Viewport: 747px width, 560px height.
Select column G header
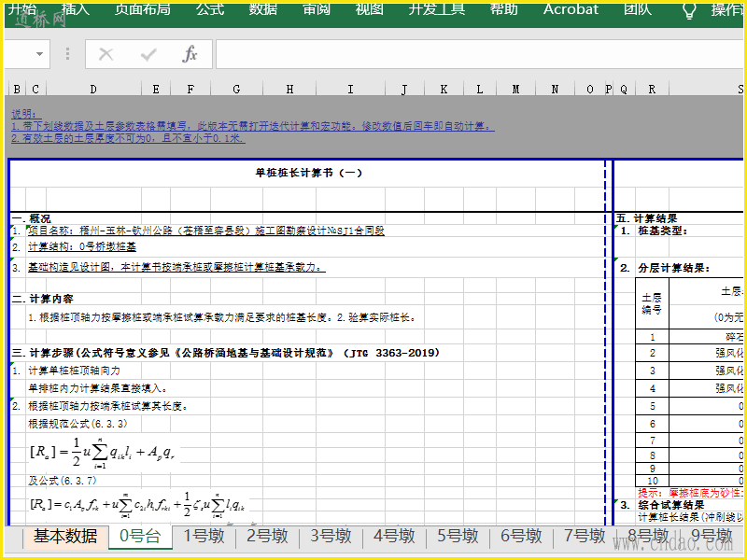(236, 89)
